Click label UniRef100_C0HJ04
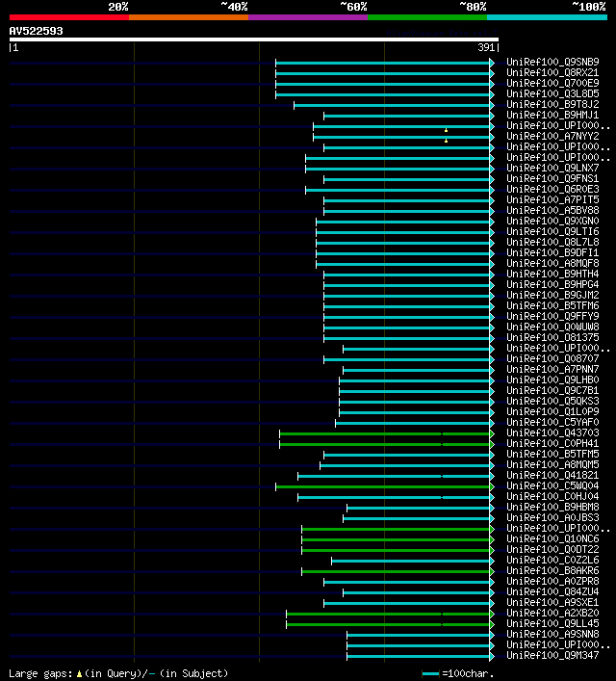Screen dimensions: 616x681 [x=552, y=496]
